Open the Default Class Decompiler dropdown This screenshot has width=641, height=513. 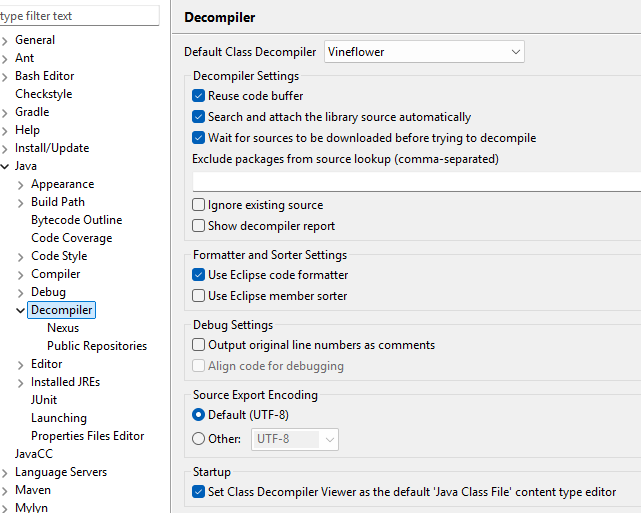423,52
